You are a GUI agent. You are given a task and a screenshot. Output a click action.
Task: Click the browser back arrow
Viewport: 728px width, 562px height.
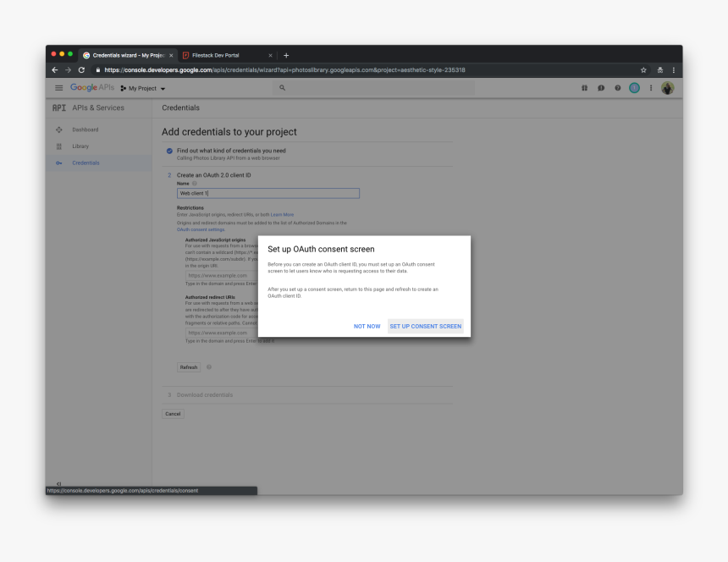pos(55,70)
